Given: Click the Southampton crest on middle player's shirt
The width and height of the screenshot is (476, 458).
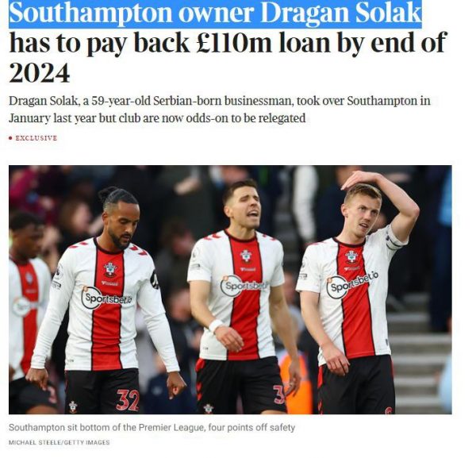Looking at the screenshot, I should click(246, 256).
